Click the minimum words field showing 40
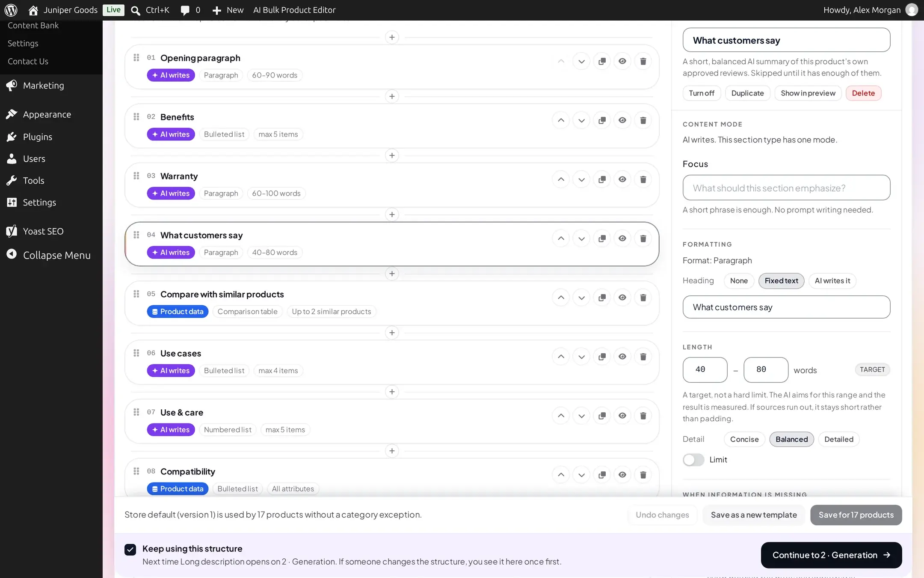 pyautogui.click(x=705, y=369)
